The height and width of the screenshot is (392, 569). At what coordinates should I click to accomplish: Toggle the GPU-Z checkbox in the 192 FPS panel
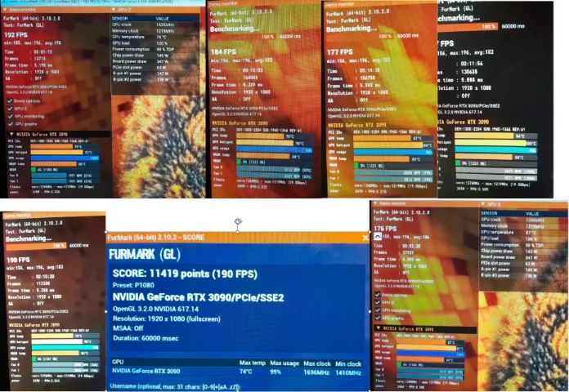pyautogui.click(x=10, y=109)
